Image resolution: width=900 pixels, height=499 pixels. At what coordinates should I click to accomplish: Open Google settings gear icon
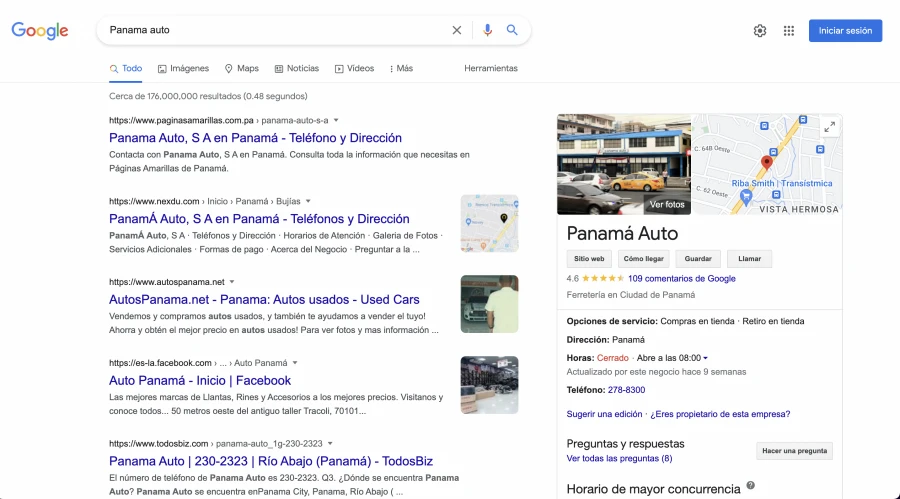pyautogui.click(x=760, y=31)
